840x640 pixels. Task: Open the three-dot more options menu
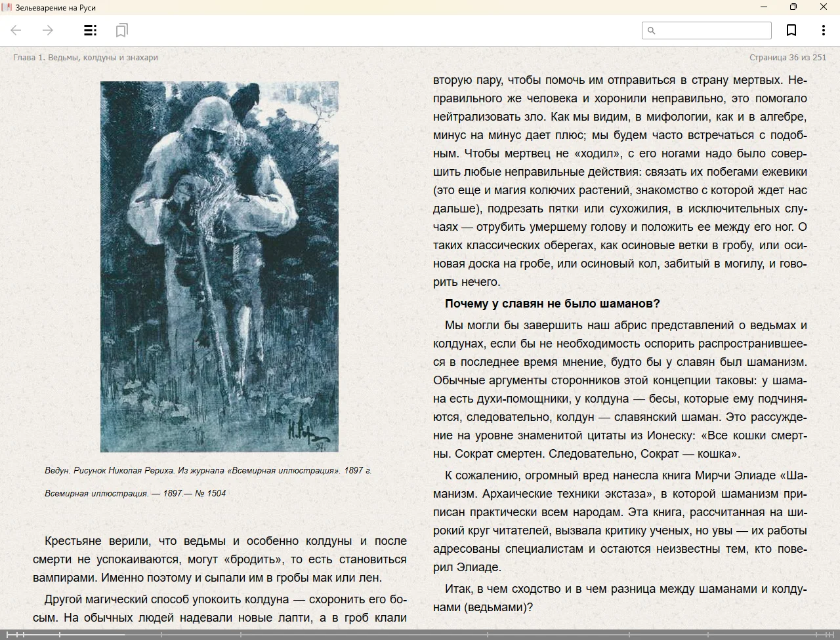(823, 30)
